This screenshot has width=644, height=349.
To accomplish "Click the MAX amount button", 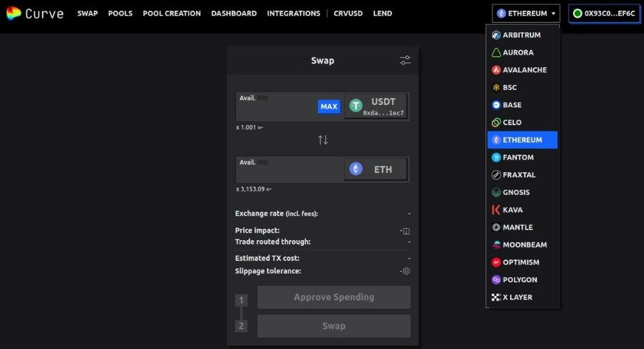I will pos(329,107).
